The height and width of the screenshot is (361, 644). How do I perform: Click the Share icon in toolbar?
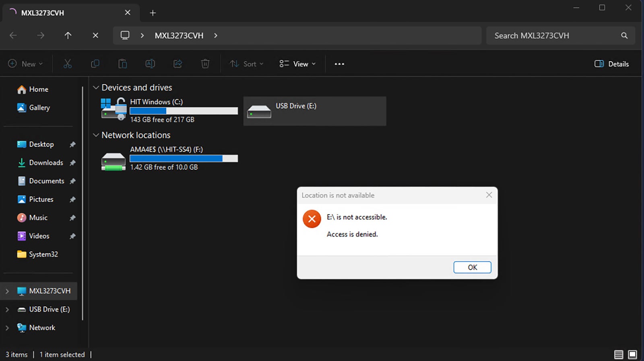point(178,64)
